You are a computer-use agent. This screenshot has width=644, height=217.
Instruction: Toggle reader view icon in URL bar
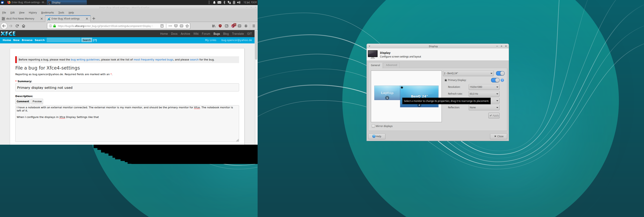(x=162, y=26)
